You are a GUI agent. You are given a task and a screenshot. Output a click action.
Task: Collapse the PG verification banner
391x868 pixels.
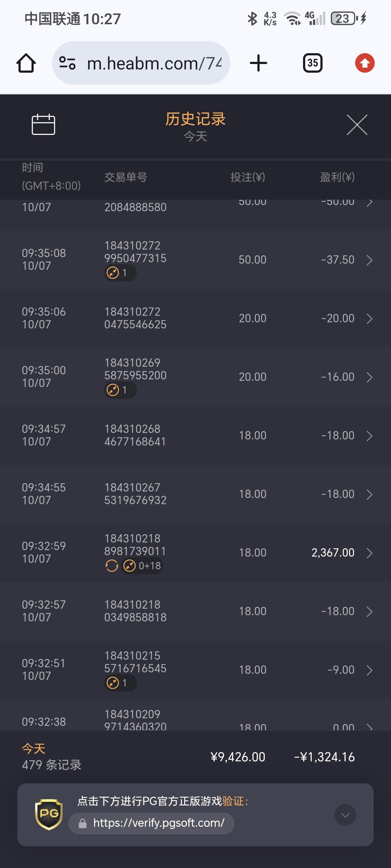tap(345, 815)
